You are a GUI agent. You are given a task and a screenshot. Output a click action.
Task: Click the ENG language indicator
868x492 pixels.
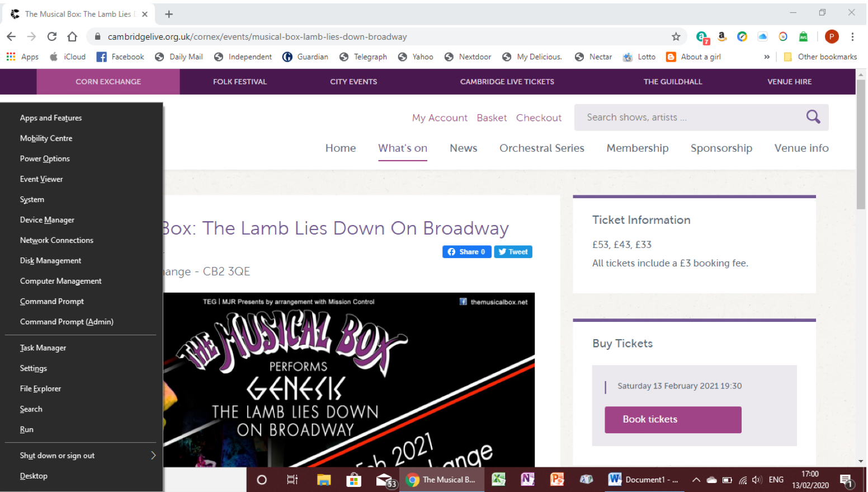click(776, 480)
